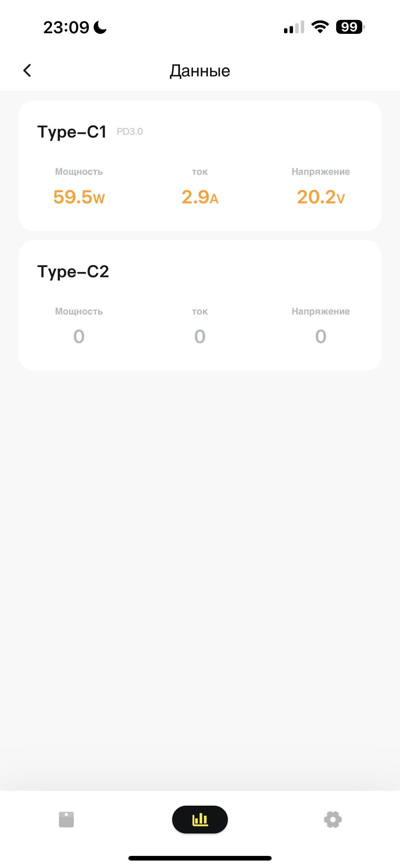Tap the Type-C2 Мощность zero value
Viewport: 400px width, 868px height.
tap(79, 336)
